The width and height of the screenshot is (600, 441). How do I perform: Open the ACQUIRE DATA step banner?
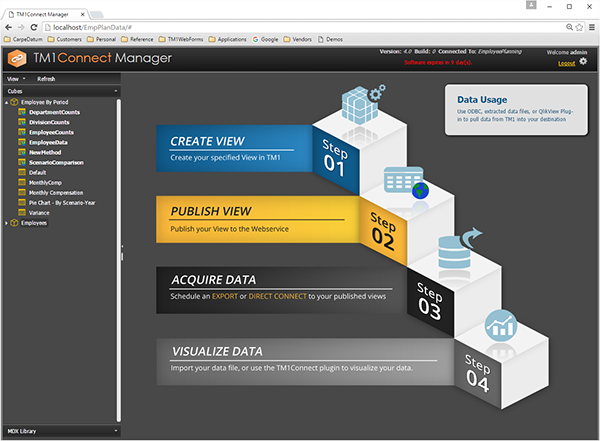pyautogui.click(x=281, y=290)
